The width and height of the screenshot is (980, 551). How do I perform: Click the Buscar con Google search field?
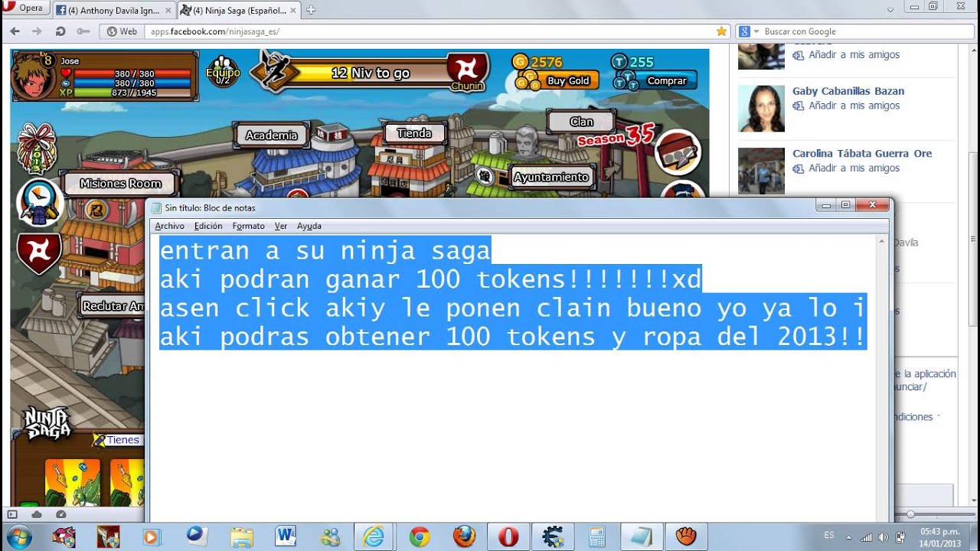tap(865, 31)
